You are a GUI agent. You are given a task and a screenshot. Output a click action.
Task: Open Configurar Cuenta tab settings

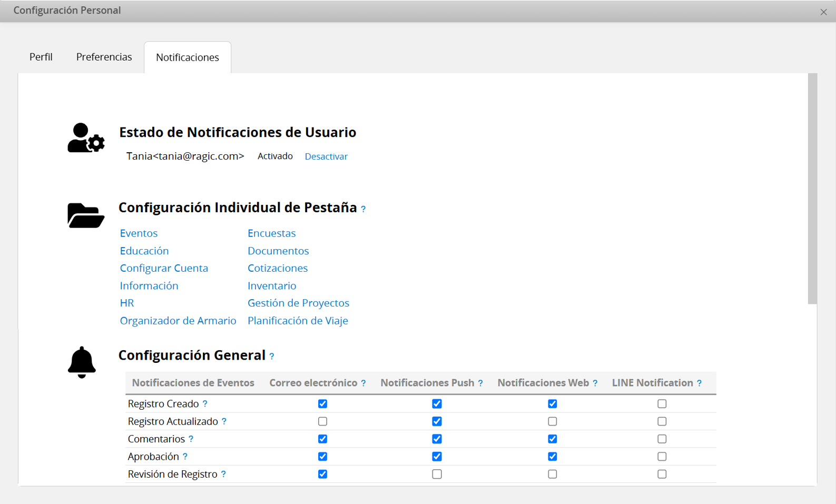tap(164, 268)
